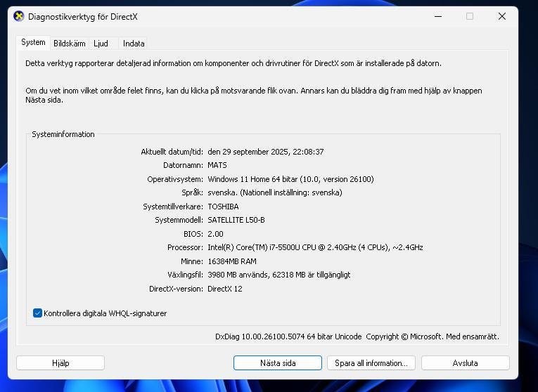Click the 'BIOS:' label
The height and width of the screenshot is (392, 538).
(193, 234)
